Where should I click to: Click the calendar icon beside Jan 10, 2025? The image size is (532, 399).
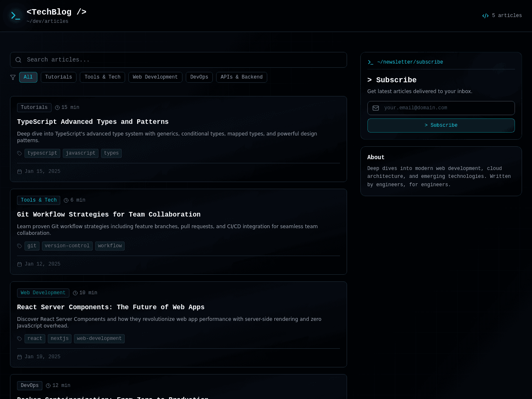pyautogui.click(x=20, y=357)
